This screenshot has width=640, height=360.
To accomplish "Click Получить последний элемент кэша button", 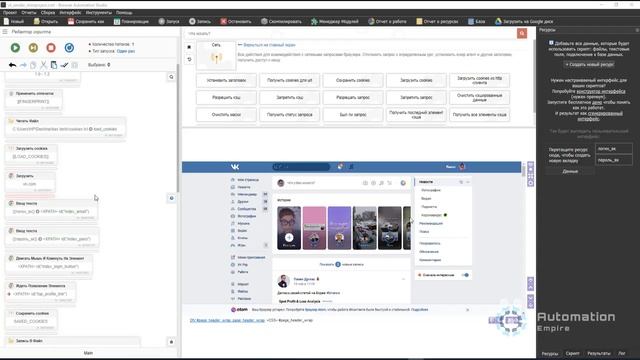I will tap(416, 115).
